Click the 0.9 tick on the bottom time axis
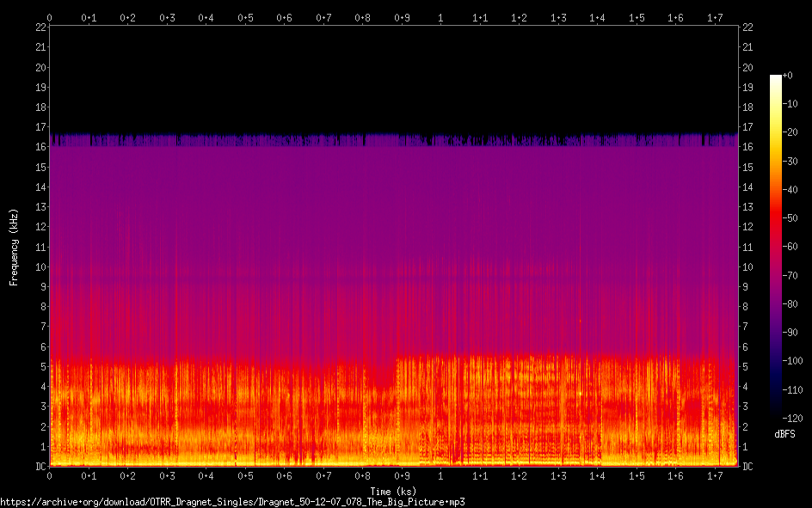The height and width of the screenshot is (508, 812). click(402, 475)
